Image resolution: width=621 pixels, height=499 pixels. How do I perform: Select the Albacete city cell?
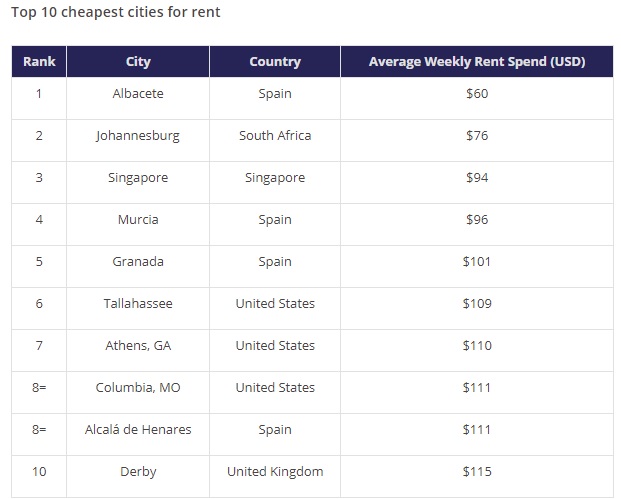click(x=138, y=93)
